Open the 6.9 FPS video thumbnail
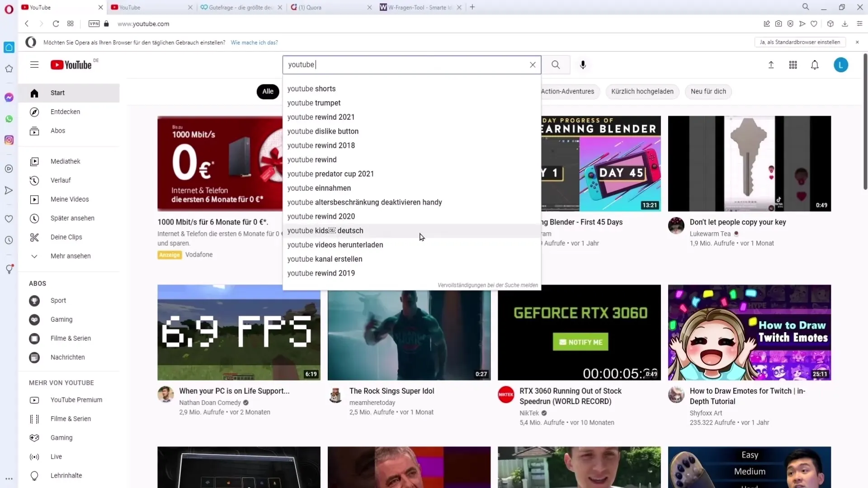The image size is (868, 488). pos(239,333)
